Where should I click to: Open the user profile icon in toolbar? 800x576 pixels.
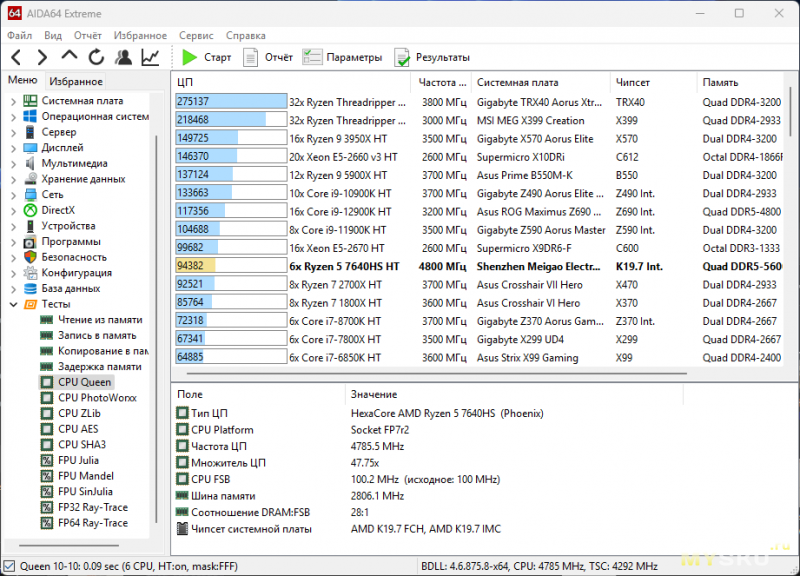coord(123,57)
